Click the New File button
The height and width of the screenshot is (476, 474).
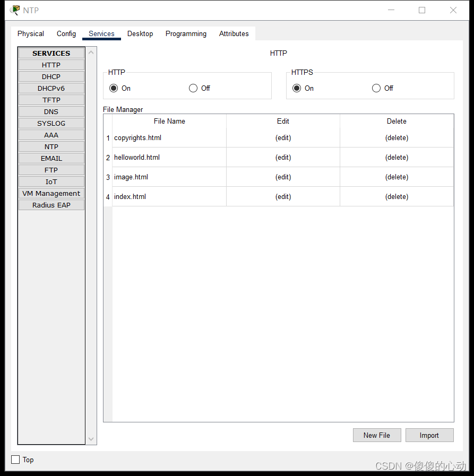377,435
